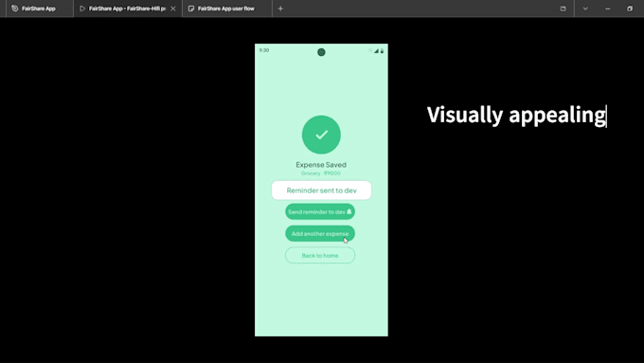Restore down the window
Screen dimensions: 644x363
(x=630, y=9)
